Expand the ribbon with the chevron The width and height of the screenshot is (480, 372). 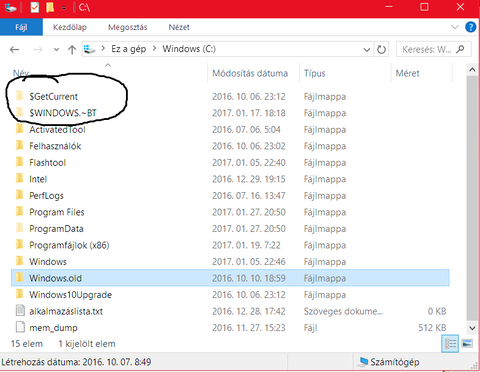pos(455,27)
